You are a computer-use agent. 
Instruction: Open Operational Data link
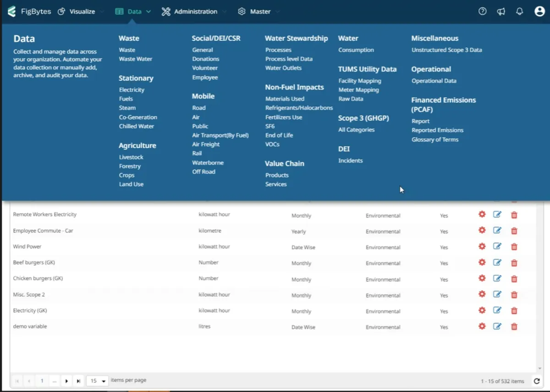(434, 81)
